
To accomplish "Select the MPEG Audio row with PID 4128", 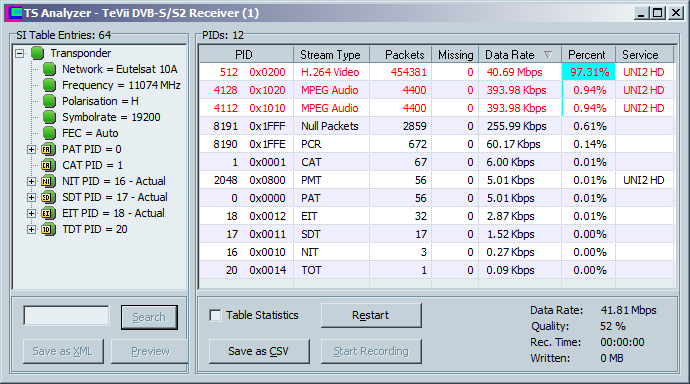I will [437, 90].
